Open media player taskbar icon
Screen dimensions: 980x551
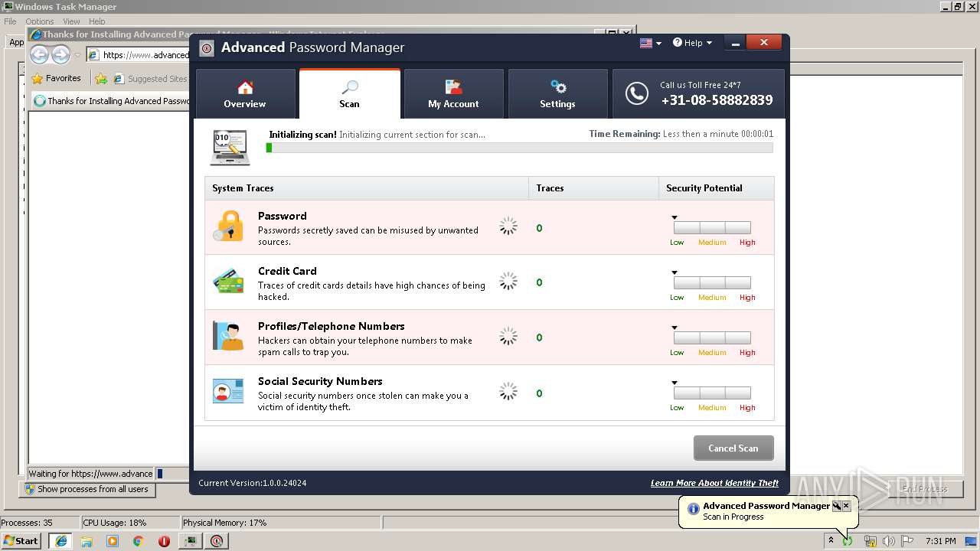point(113,540)
